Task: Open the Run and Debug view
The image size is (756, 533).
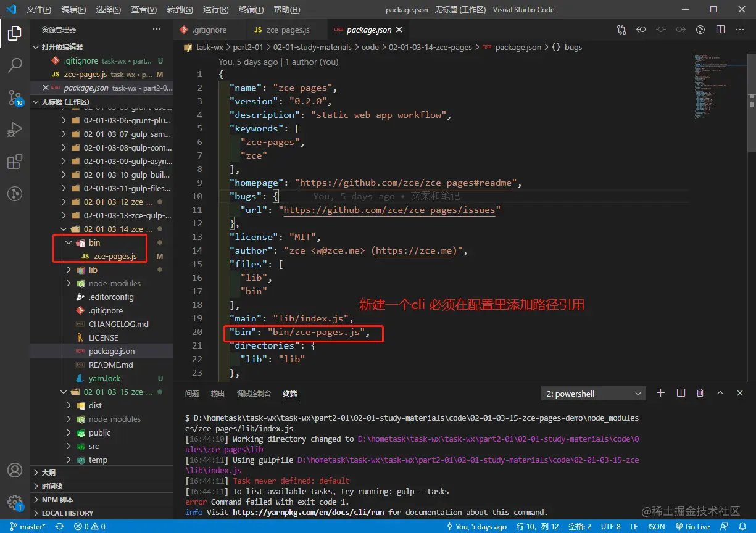Action: (15, 130)
